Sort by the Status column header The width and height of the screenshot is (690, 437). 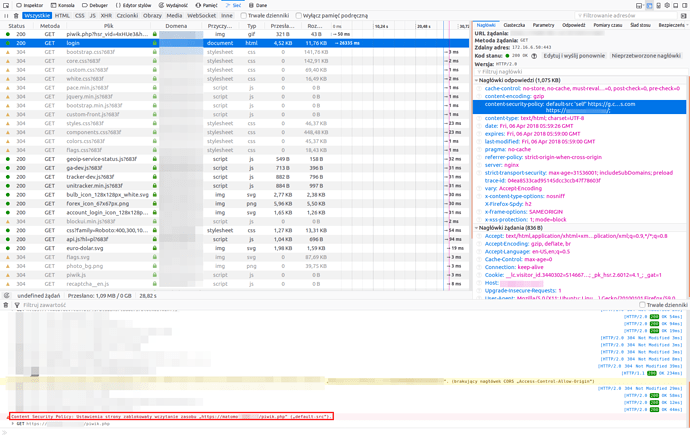click(x=16, y=26)
